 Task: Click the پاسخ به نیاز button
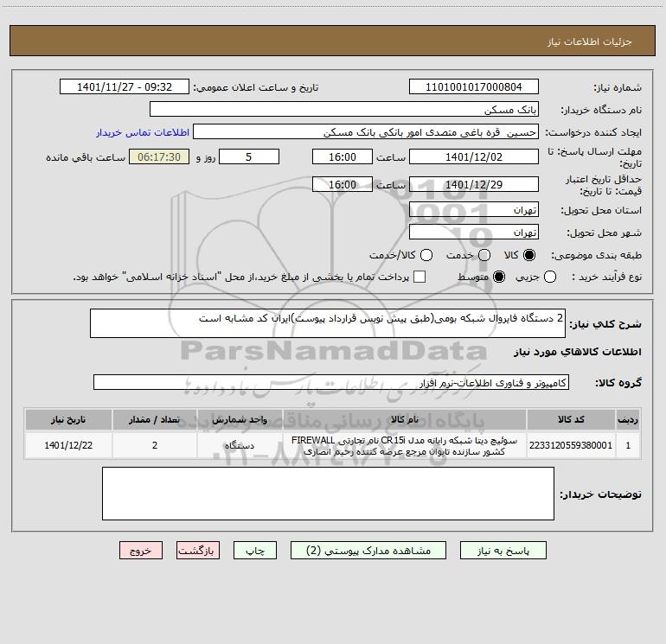pos(503,551)
